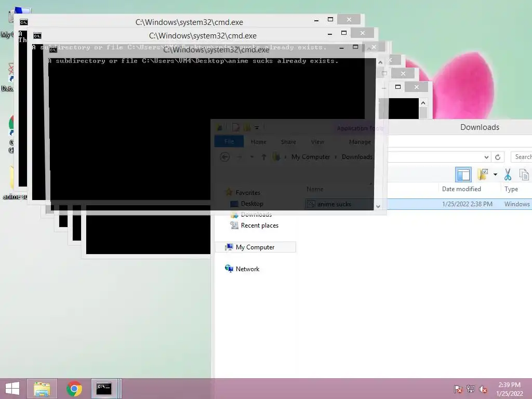Open the Action Center flag in tray
The image size is (532, 399).
coord(458,389)
